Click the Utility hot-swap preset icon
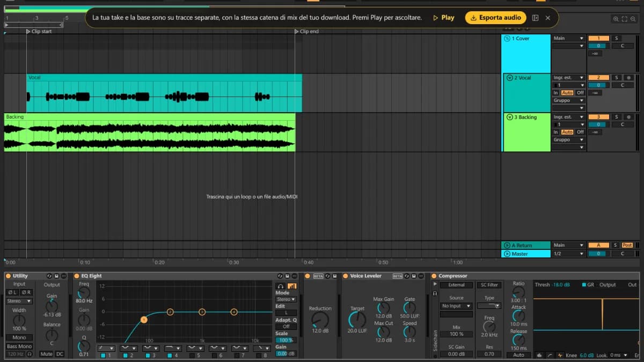This screenshot has width=644, height=362. click(x=49, y=276)
